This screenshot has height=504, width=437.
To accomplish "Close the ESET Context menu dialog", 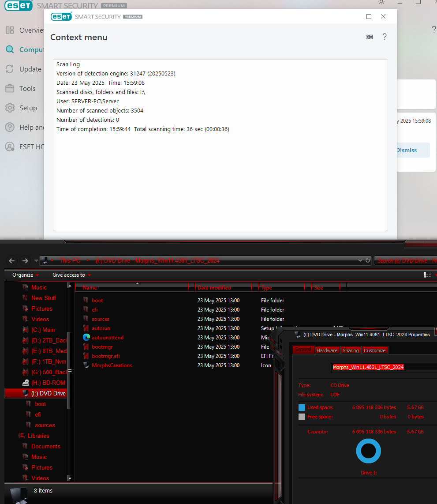I will point(383,16).
